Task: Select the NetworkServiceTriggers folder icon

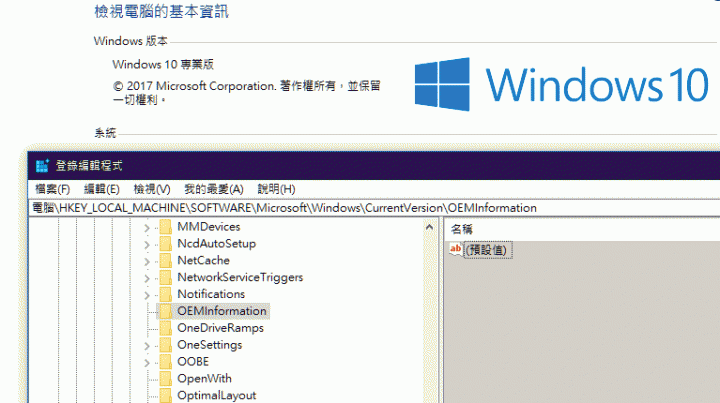Action: click(x=165, y=277)
